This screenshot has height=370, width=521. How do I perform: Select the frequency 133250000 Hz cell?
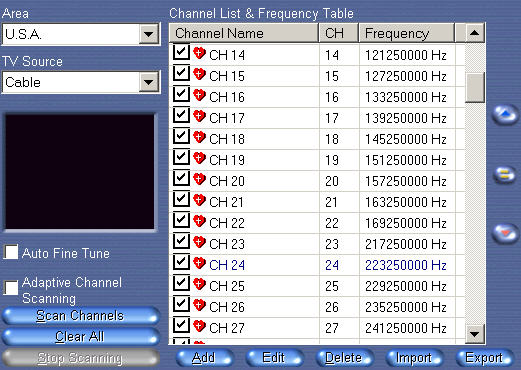(406, 97)
